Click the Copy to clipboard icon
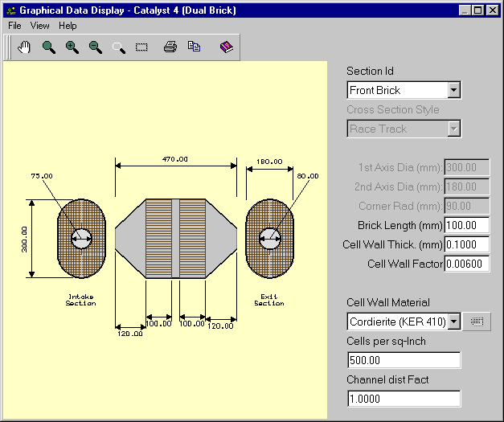 pos(194,47)
